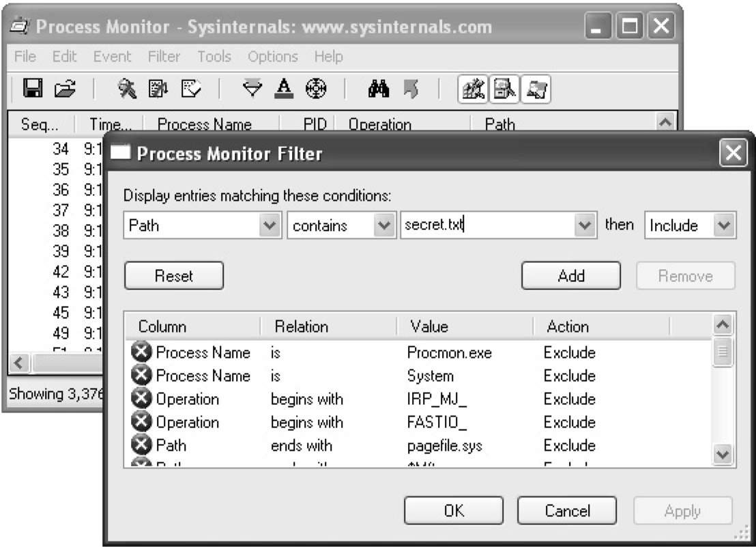Open the Help menu

328,57
